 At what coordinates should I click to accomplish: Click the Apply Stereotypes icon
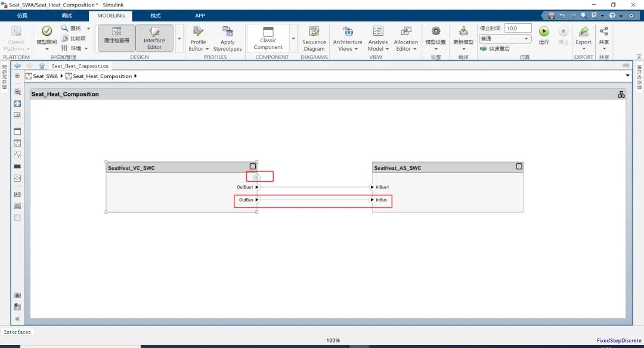click(x=227, y=38)
